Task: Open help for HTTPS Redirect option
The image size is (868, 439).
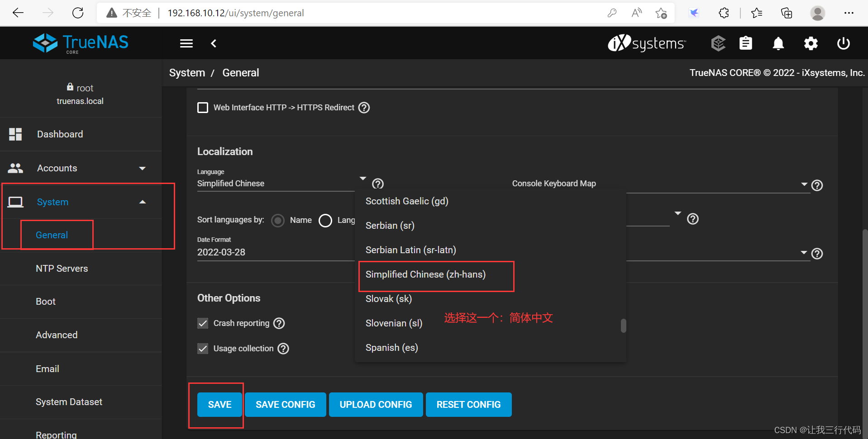Action: coord(364,108)
